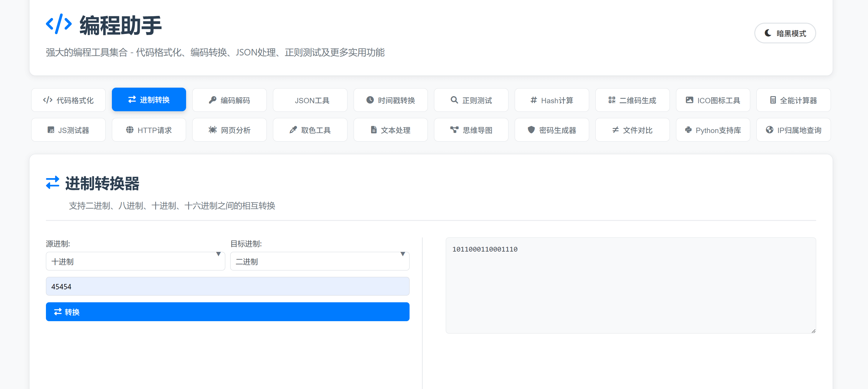Open the ICO图标工具
The image size is (868, 389).
tap(713, 100)
